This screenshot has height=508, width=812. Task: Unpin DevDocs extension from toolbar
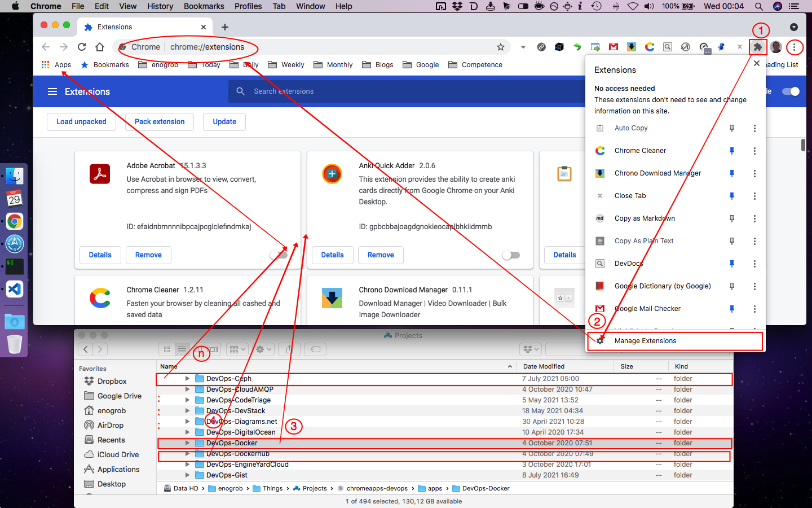click(731, 264)
